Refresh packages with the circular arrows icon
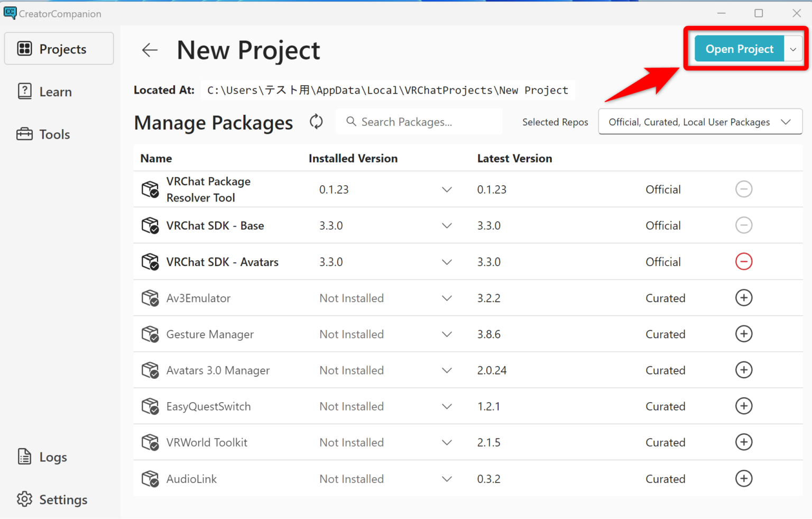The height and width of the screenshot is (519, 812). [x=316, y=122]
